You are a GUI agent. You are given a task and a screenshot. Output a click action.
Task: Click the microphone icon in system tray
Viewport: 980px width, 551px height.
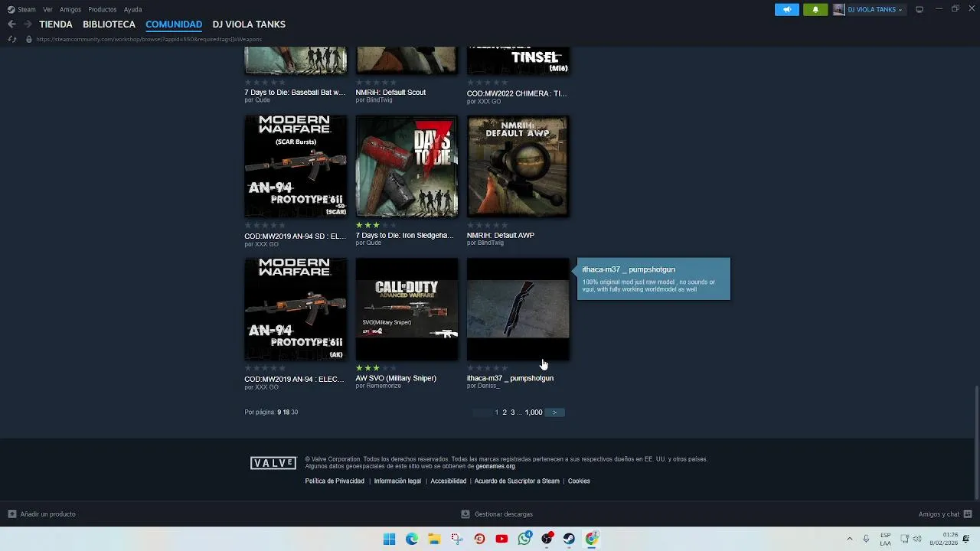[x=866, y=539]
